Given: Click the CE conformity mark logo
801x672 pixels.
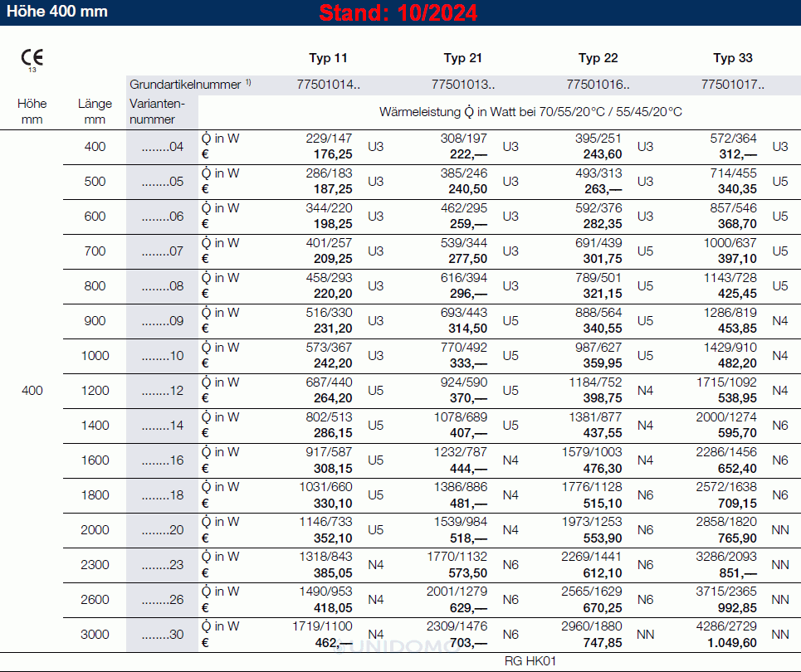Looking at the screenshot, I should click(x=32, y=58).
